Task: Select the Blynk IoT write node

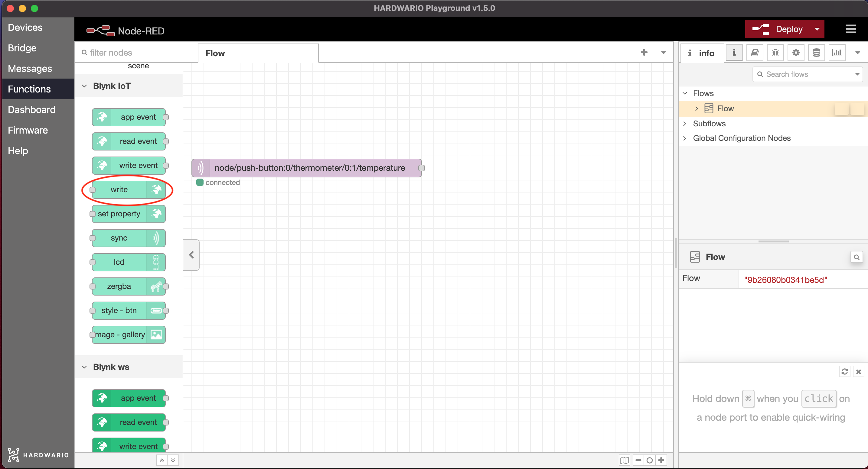Action: (129, 189)
